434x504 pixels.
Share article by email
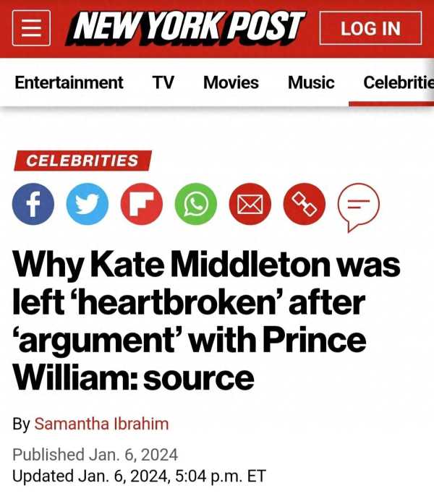[250, 204]
